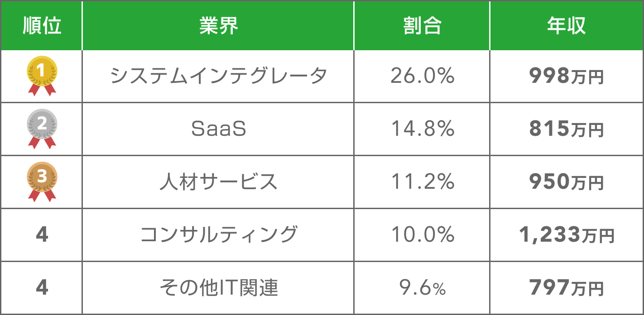Select the 順位 column header
The image size is (644, 315).
pyautogui.click(x=42, y=26)
